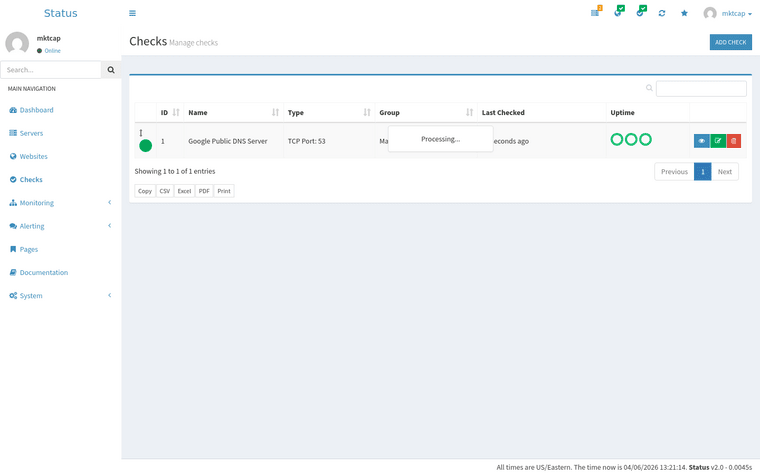Screen dimensions: 760x475
Task: Expand the Monitoring submenu
Action: [61, 203]
